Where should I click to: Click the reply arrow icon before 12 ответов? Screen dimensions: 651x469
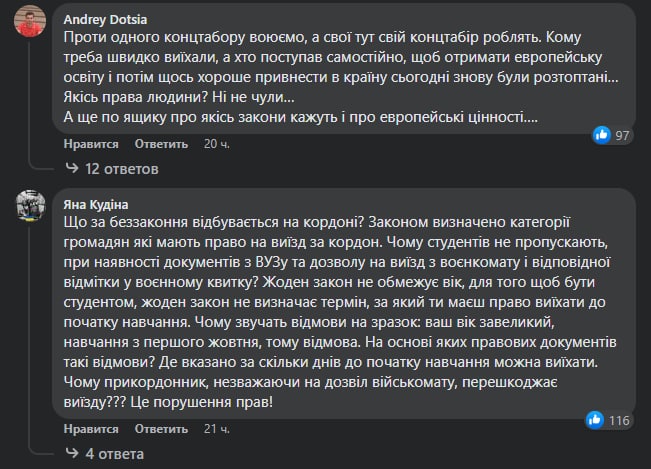[71, 168]
